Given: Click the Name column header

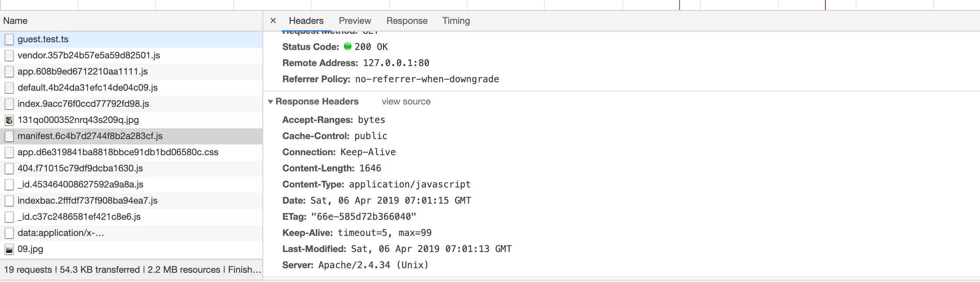Looking at the screenshot, I should [x=15, y=21].
